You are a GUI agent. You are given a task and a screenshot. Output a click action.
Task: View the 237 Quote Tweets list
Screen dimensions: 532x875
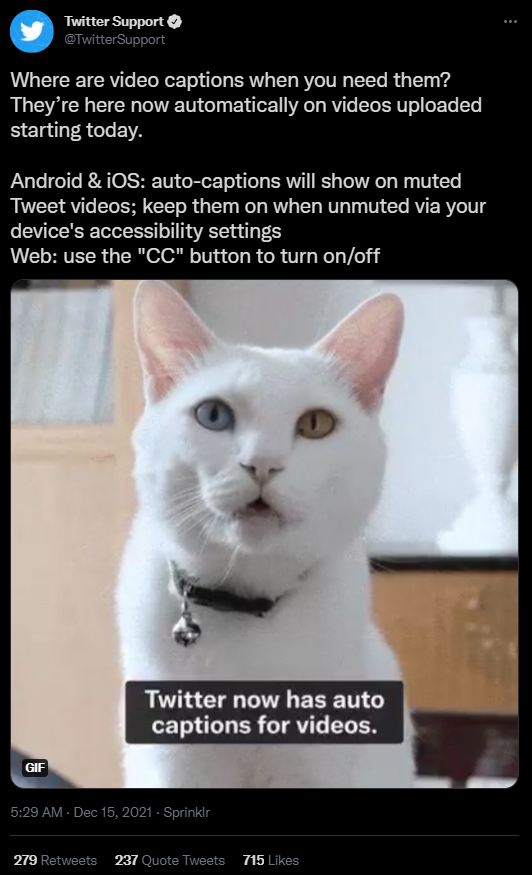pos(170,860)
